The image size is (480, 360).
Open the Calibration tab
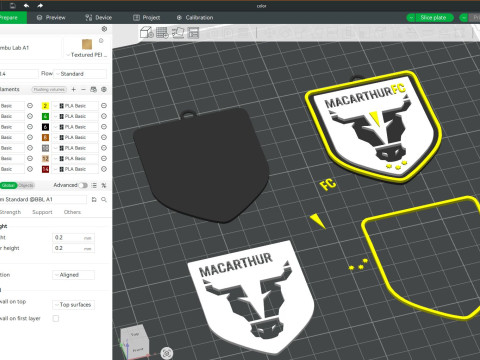click(195, 18)
